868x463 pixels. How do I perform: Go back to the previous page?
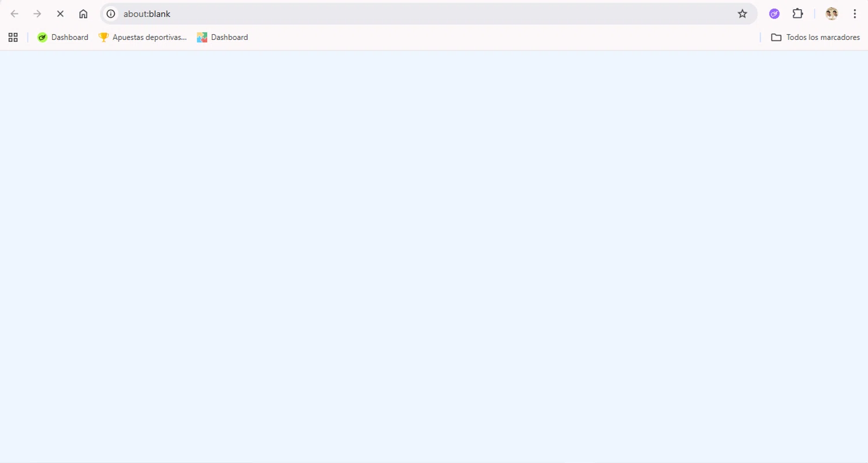click(x=14, y=14)
